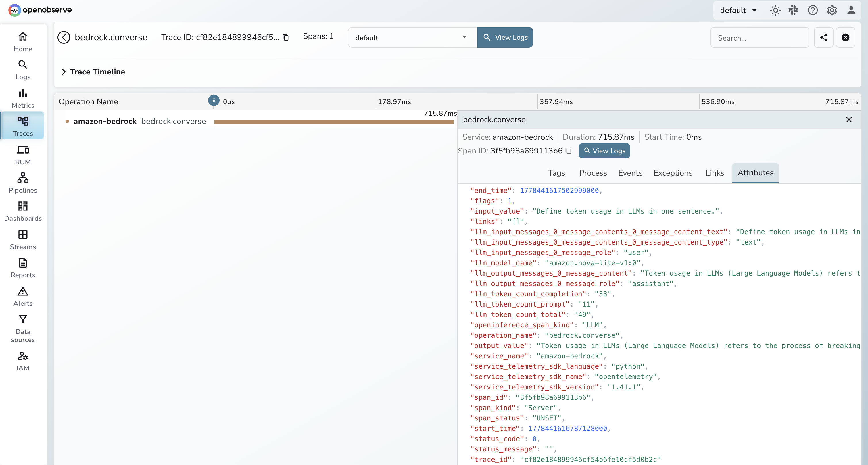
Task: Click the column resize handle near 0us
Action: tap(214, 100)
